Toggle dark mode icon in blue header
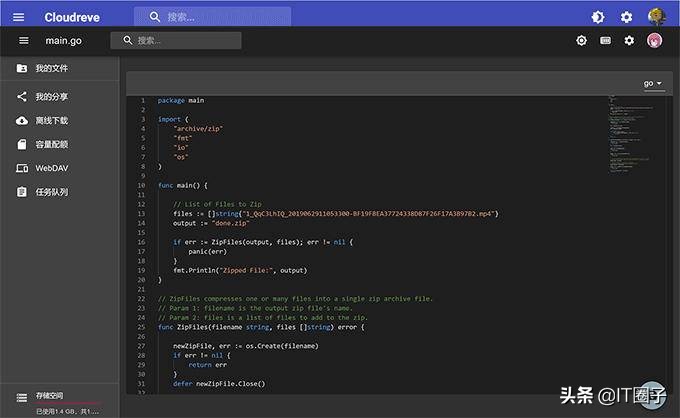Image resolution: width=680 pixels, height=418 pixels. [598, 17]
